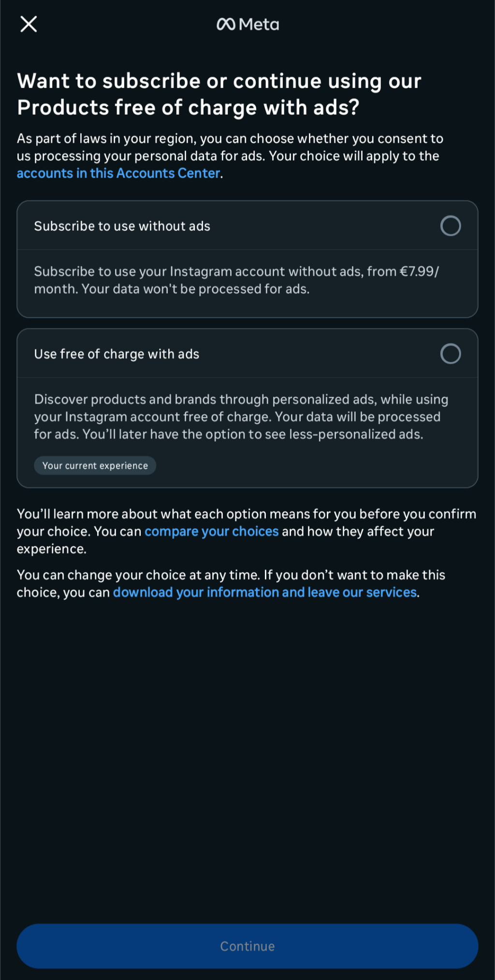Select the Use free of charge with ads radio button
Viewport: 495px width, 980px height.
(451, 354)
